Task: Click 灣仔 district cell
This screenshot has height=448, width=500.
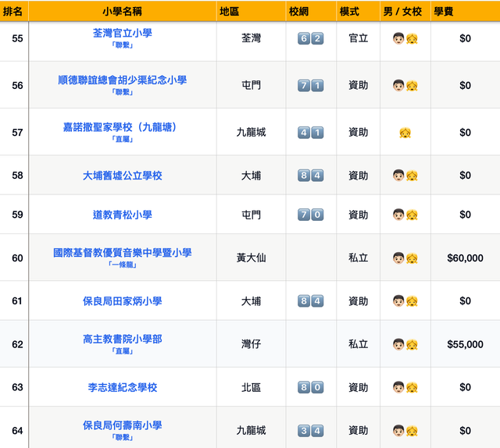Action: [251, 344]
